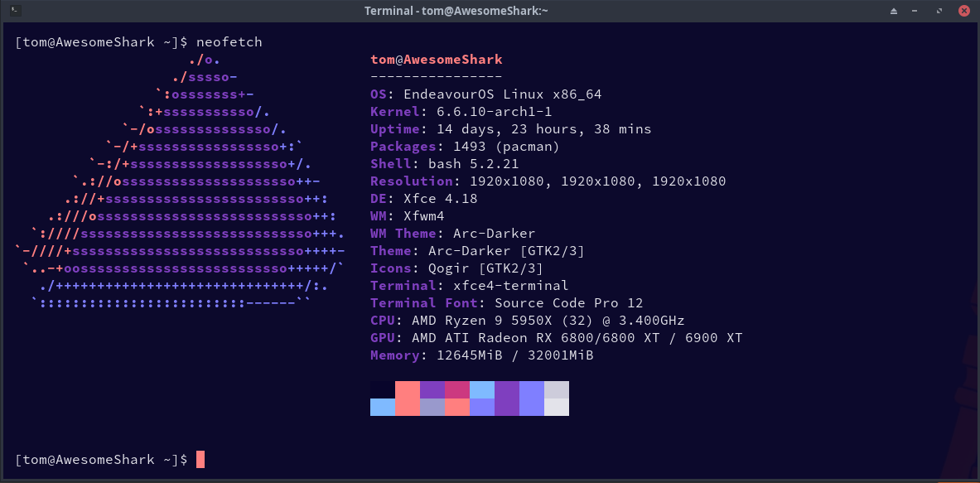The height and width of the screenshot is (483, 980).
Task: Click the 'tom@AwesomeShark' header in neofetch output
Action: [x=437, y=60]
